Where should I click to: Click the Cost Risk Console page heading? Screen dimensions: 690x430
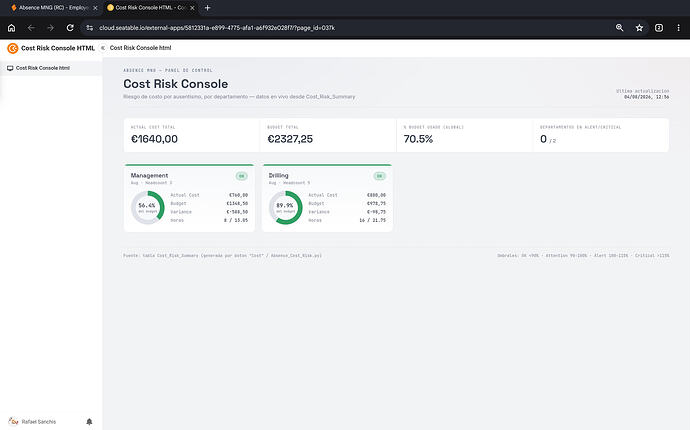click(x=176, y=84)
